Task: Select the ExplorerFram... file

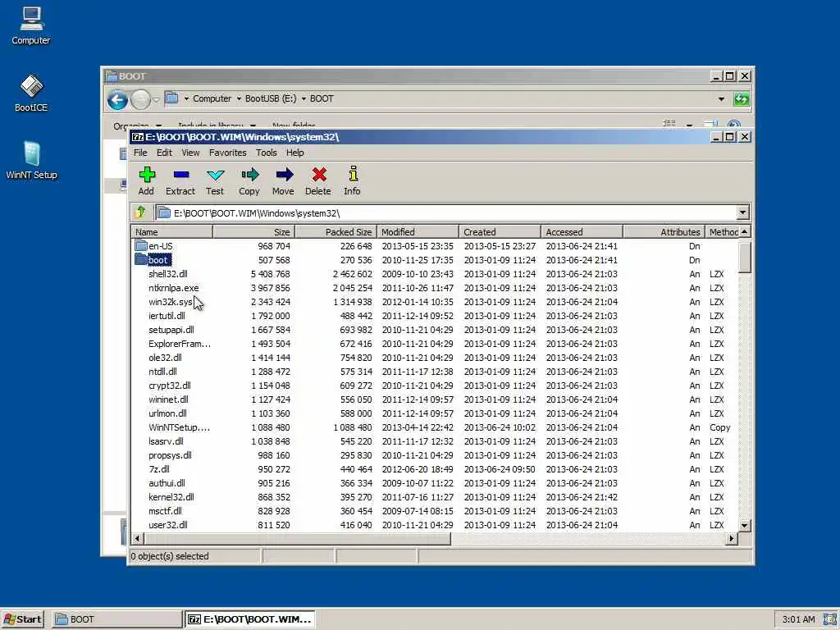Action: point(180,344)
